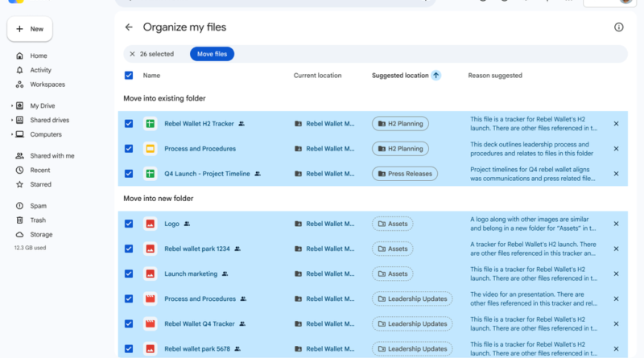Expand the My Drive tree arrow
This screenshot has width=644, height=358.
(x=11, y=106)
